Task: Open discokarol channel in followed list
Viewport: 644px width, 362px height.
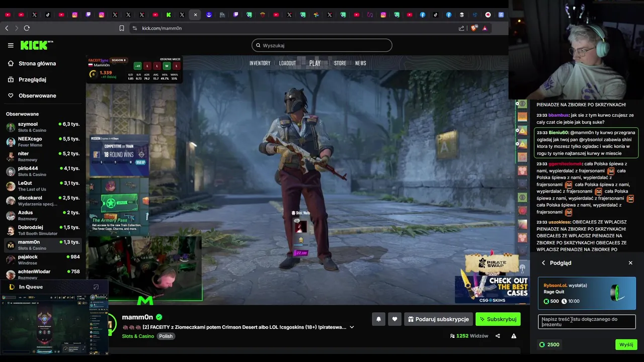Action: [42, 201]
